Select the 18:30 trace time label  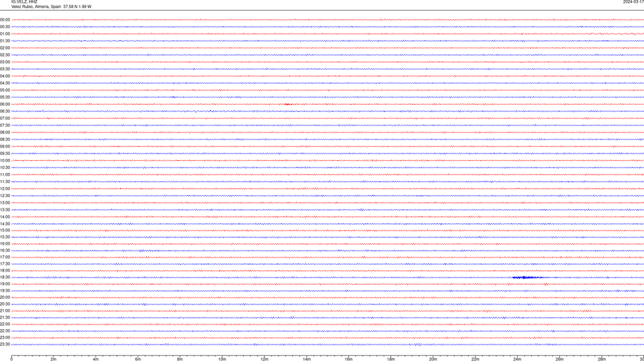coord(5,278)
